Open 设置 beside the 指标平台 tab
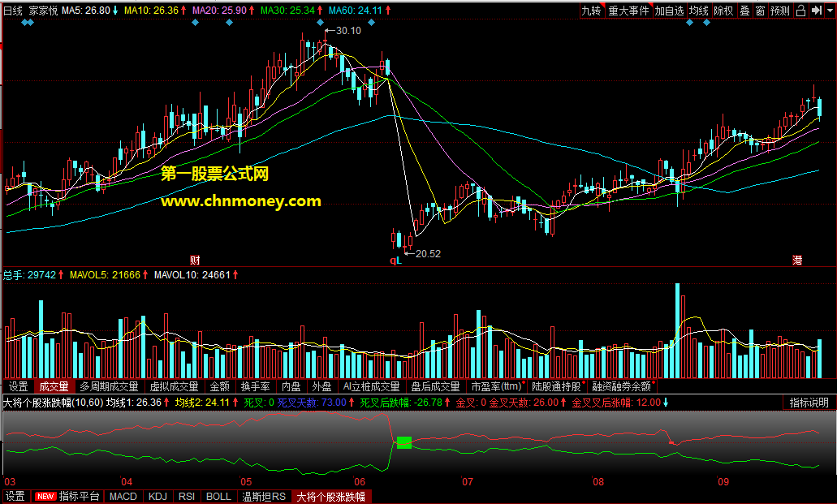Viewport: 837px width, 504px height. 15,497
